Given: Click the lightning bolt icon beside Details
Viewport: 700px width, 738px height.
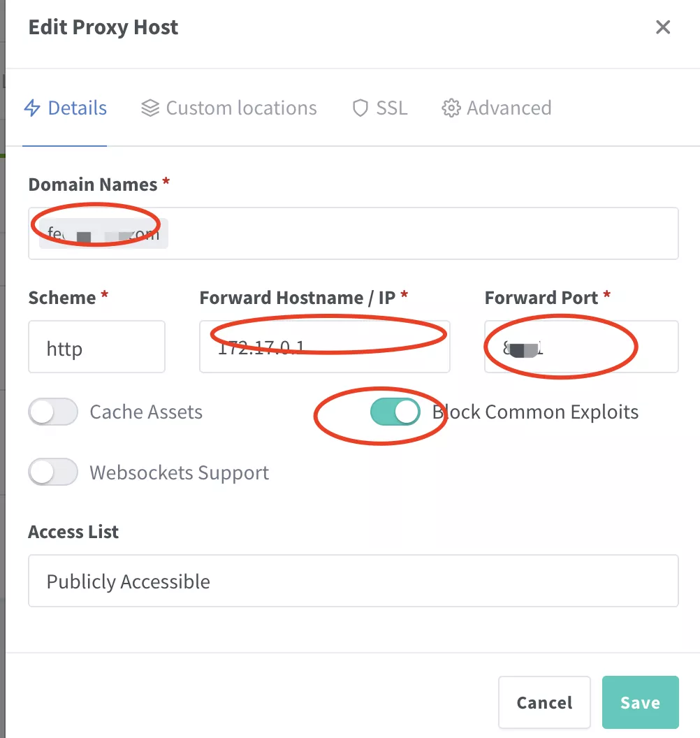Looking at the screenshot, I should click(x=32, y=108).
